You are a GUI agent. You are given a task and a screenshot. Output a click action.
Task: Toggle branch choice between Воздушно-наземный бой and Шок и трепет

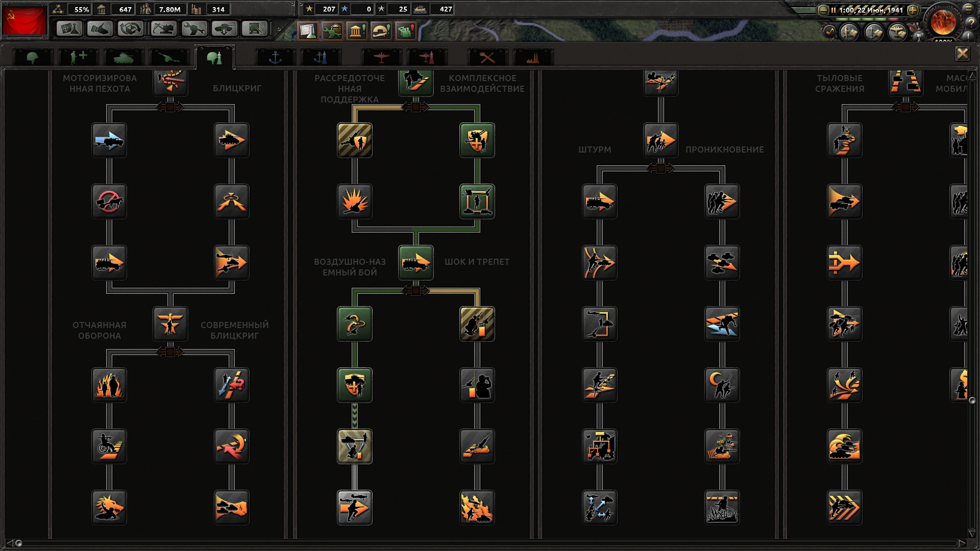[416, 291]
